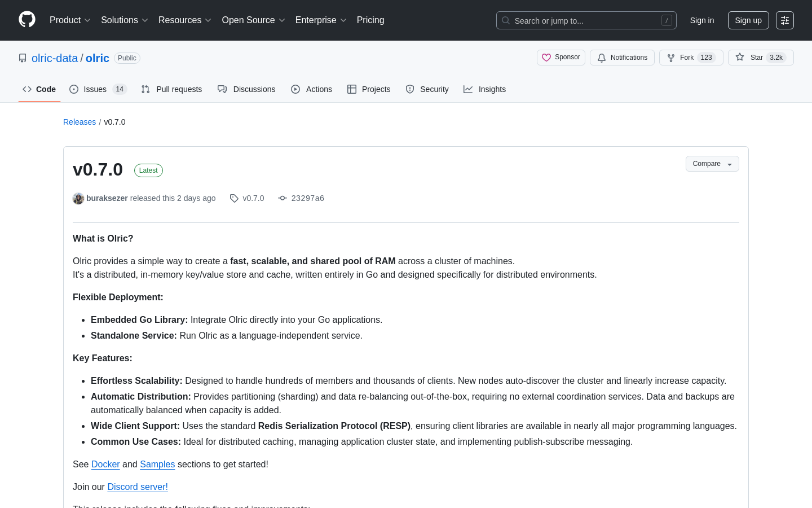This screenshot has height=508, width=812.
Task: Click the Issues counter badge 14
Action: (x=120, y=89)
